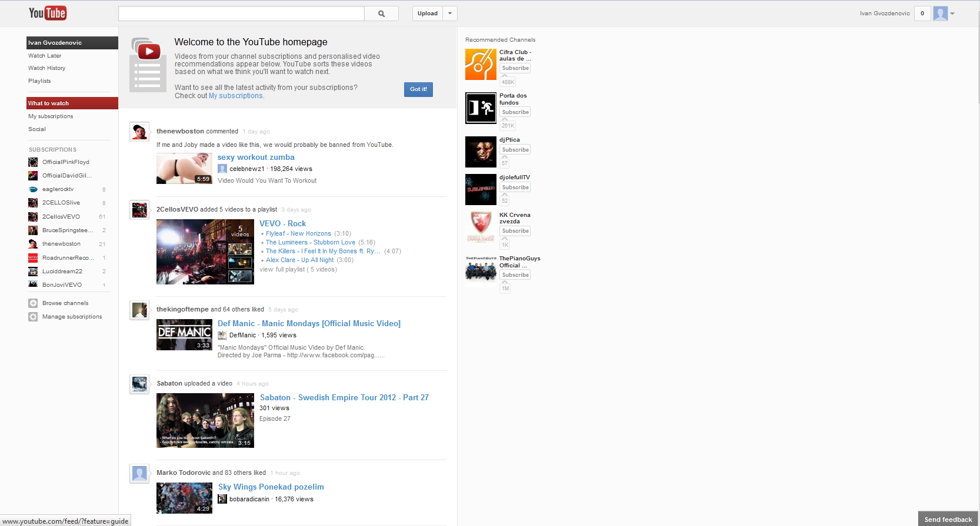The image size is (980, 526).
Task: Open Cifra Club channel icon
Action: click(x=481, y=64)
